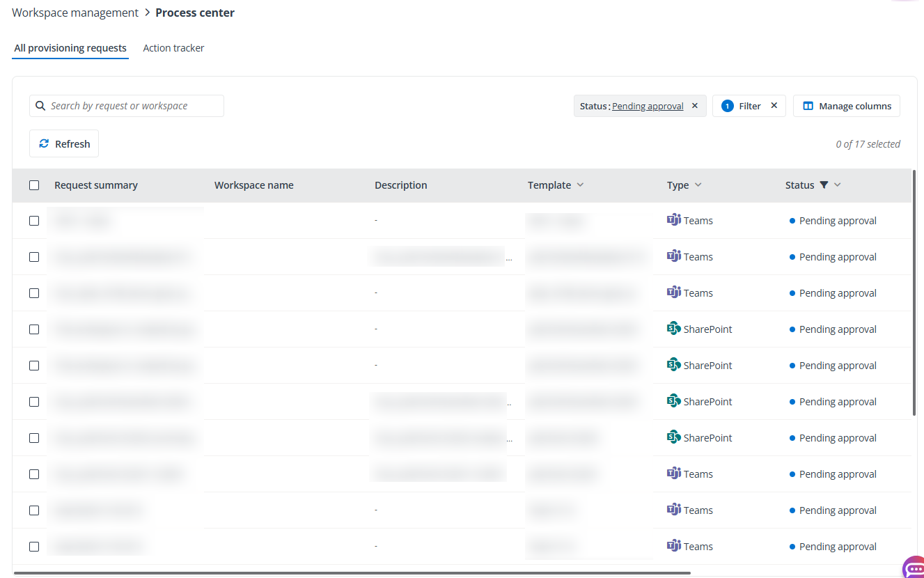Click the SharePoint icon in the fourth row

click(674, 329)
